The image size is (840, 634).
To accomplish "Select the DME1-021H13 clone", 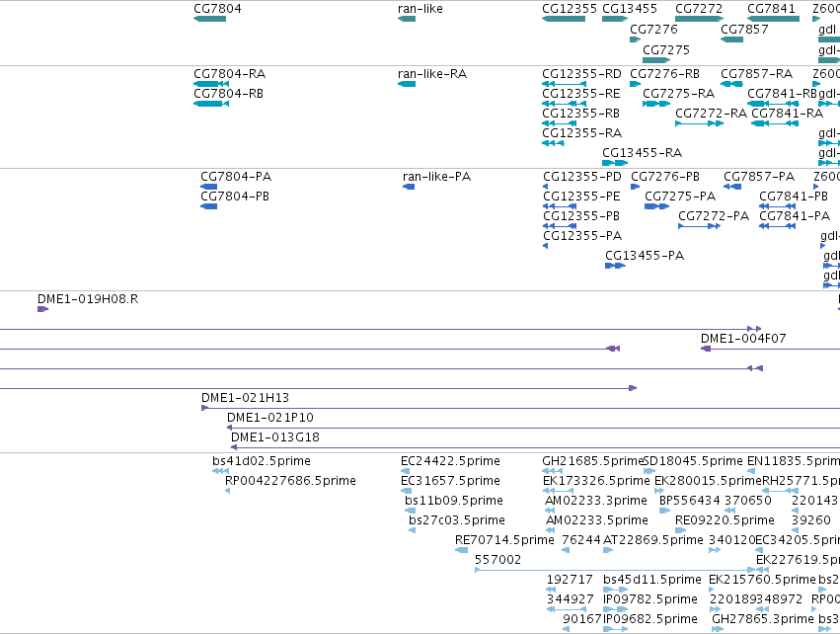I will 521,408.
